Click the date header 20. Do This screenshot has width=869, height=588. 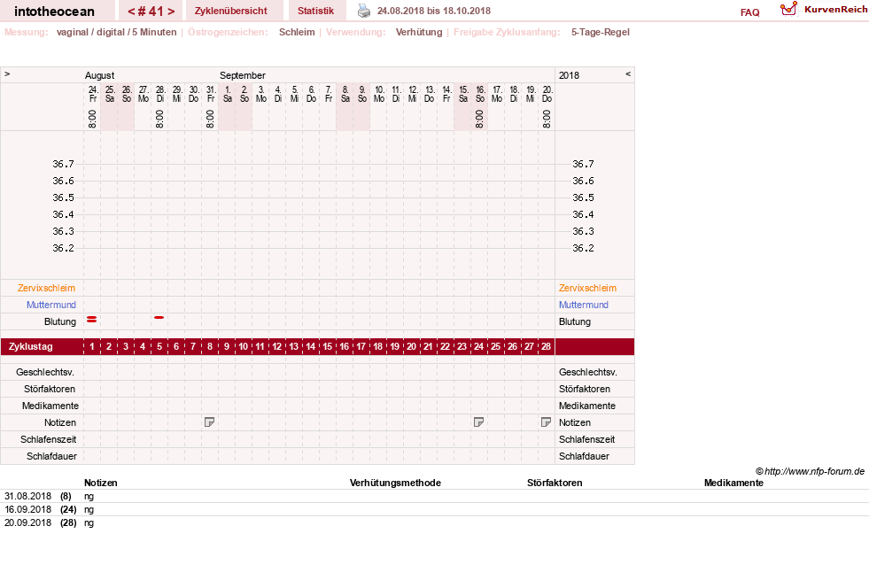tap(547, 94)
